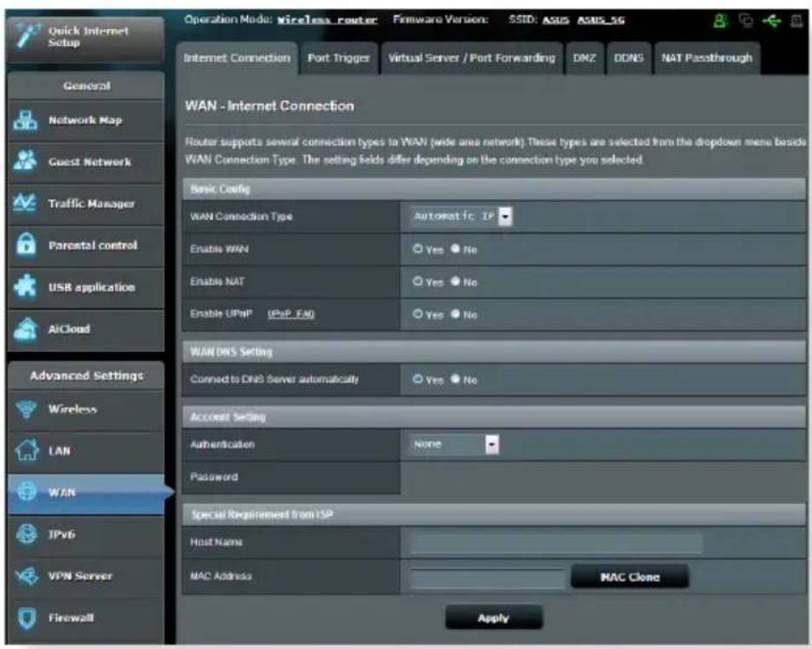
Task: Switch to the DMZ tab
Action: click(x=585, y=58)
